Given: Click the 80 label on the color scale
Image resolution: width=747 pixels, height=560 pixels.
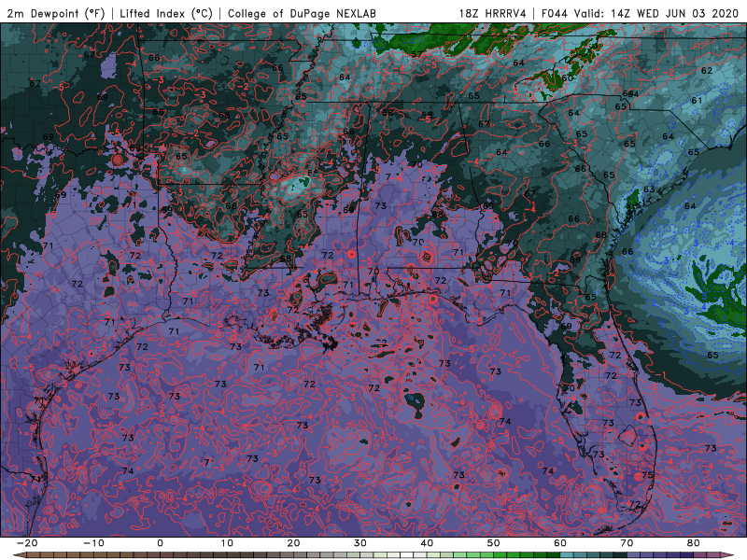Looking at the screenshot, I should coord(694,543).
